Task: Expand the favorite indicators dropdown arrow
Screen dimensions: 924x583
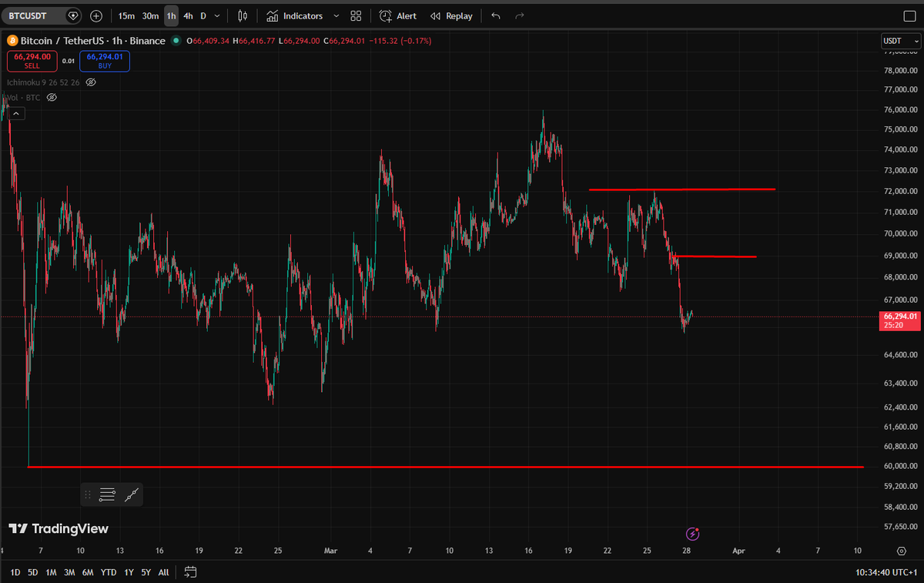Action: tap(336, 15)
